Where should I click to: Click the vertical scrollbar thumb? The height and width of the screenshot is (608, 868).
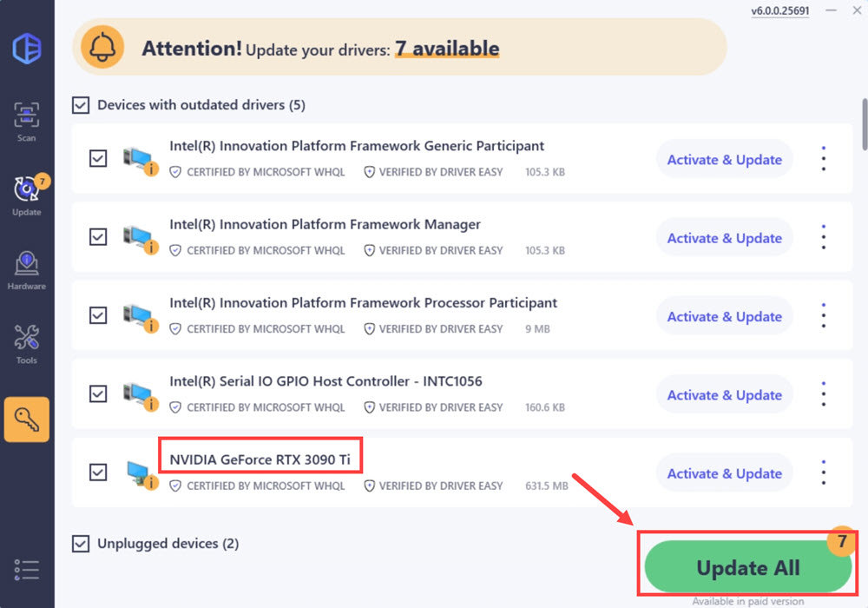pyautogui.click(x=864, y=123)
